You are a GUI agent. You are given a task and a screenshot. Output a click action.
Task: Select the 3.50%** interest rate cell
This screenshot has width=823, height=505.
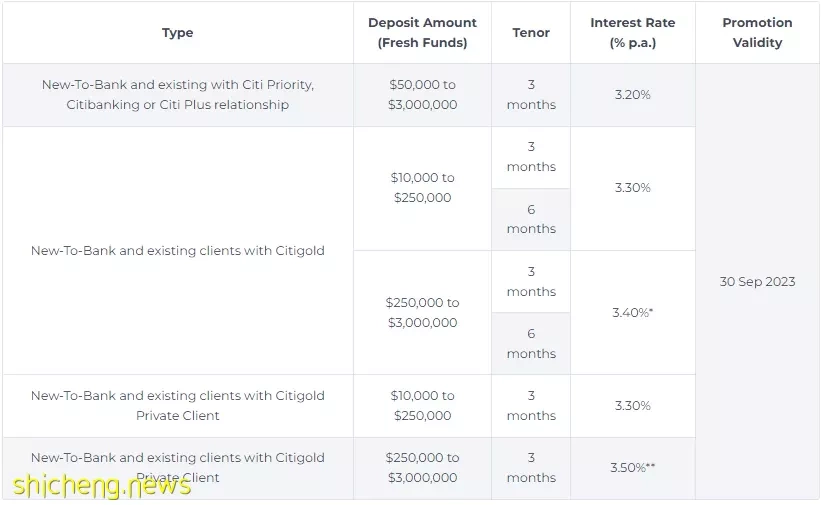point(632,468)
